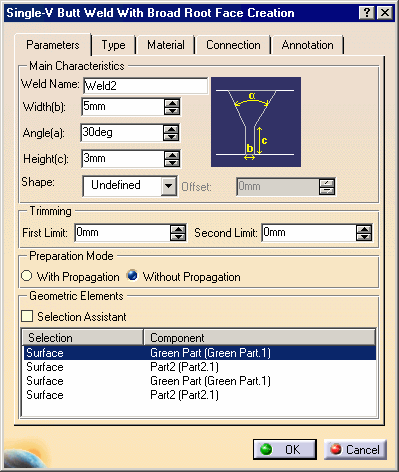Decrease Height(c) with down arrow

(172, 162)
